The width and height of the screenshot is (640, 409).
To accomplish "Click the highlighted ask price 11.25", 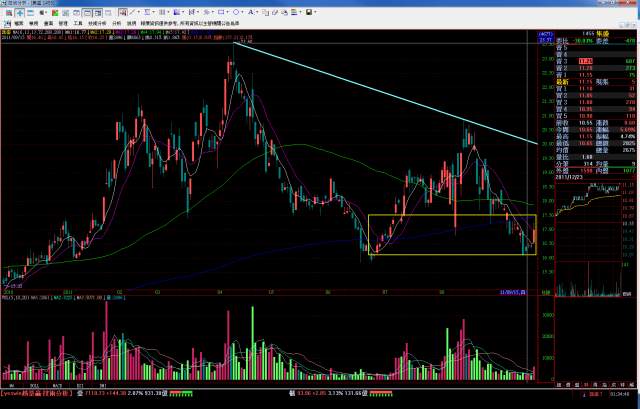I will (x=586, y=61).
